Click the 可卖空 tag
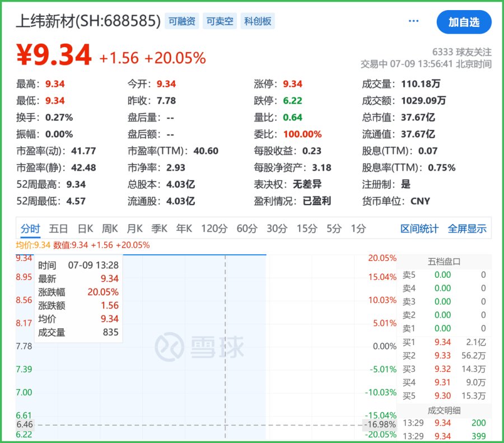Image resolution: width=504 pixels, height=443 pixels. 220,21
